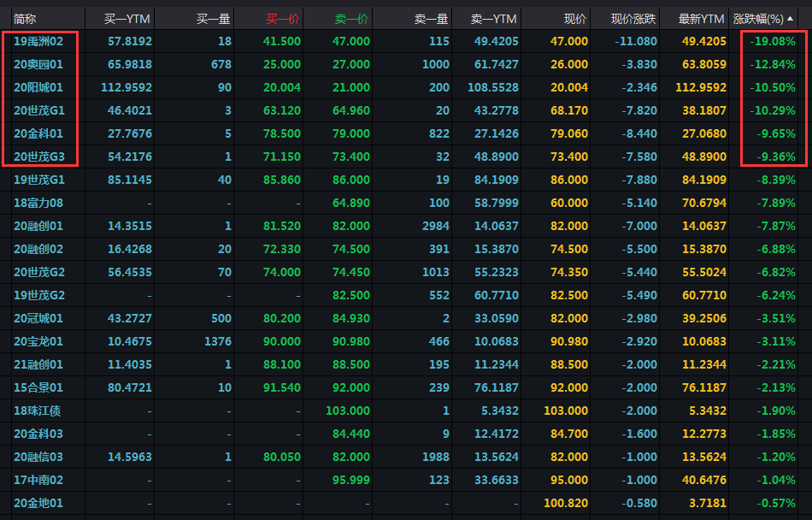Select the bond 21融创01
The width and height of the screenshot is (812, 520).
[38, 364]
